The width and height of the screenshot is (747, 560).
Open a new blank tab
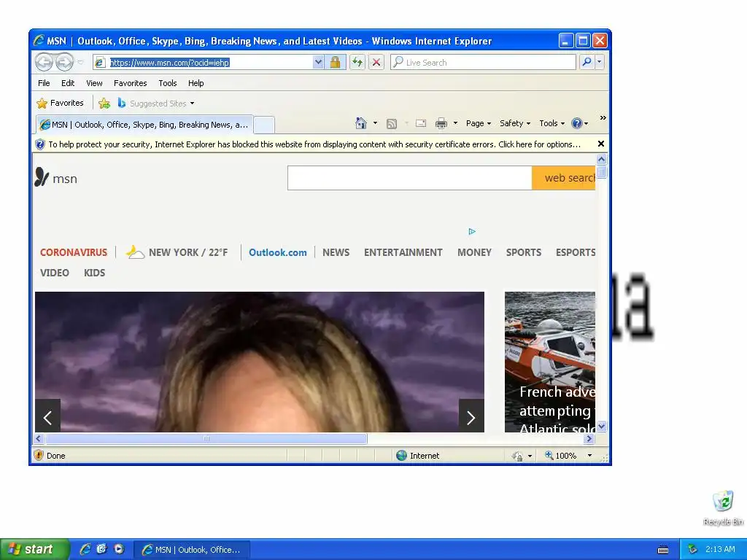[x=264, y=125]
